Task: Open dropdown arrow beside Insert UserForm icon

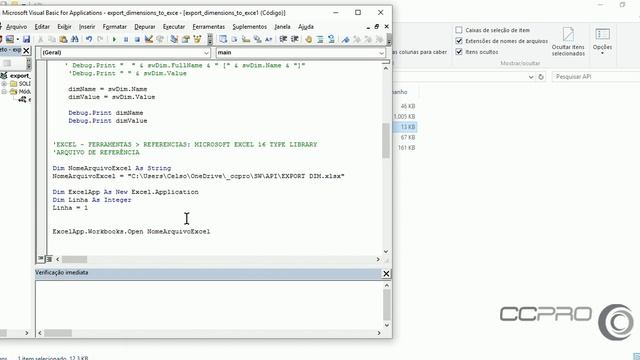Action: tap(18, 39)
